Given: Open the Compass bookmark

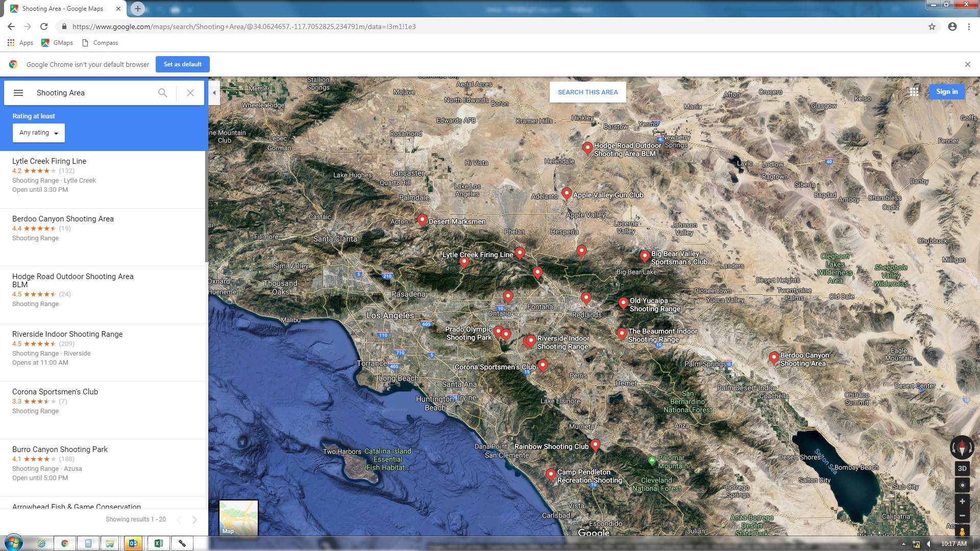Looking at the screenshot, I should coord(100,43).
